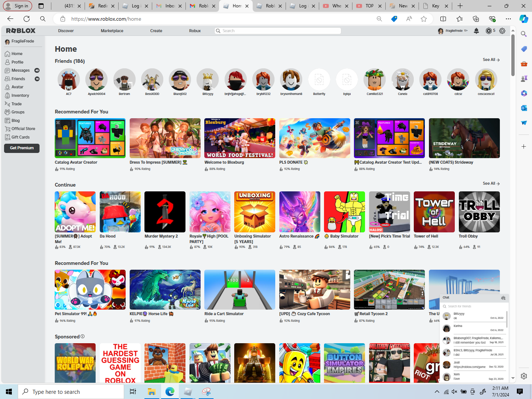Open the system tray overflow chevron
This screenshot has width=532, height=399.
click(437, 392)
